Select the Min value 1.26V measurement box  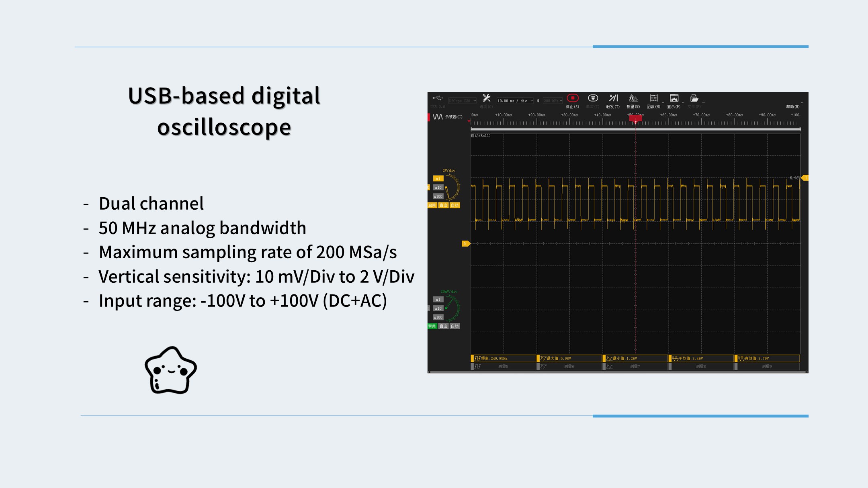(x=635, y=358)
